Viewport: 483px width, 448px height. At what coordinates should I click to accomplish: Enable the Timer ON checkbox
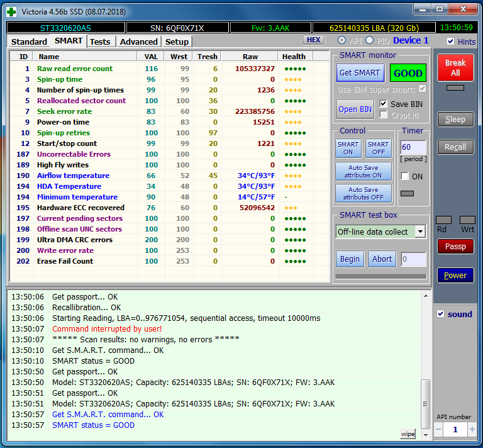(405, 176)
